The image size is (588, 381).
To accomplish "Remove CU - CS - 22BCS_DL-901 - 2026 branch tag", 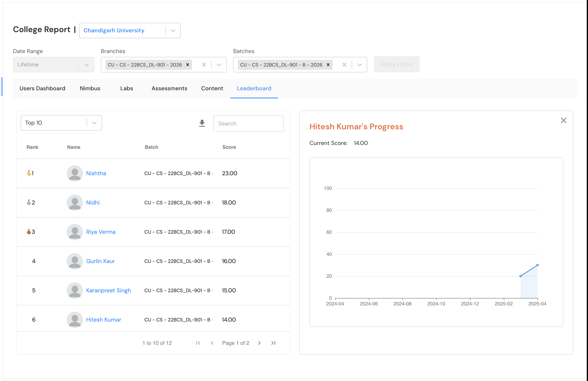I will pos(187,65).
